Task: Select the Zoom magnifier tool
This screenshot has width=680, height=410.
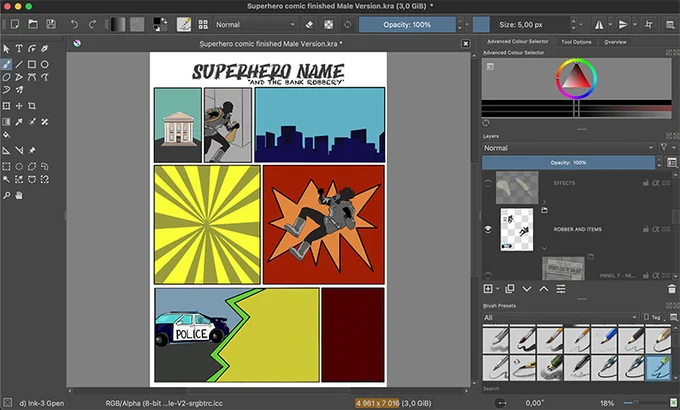Action: point(7,196)
